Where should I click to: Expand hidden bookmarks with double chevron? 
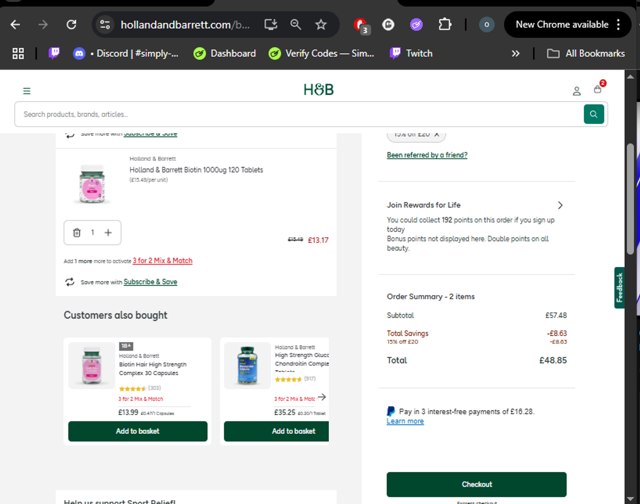click(x=516, y=53)
